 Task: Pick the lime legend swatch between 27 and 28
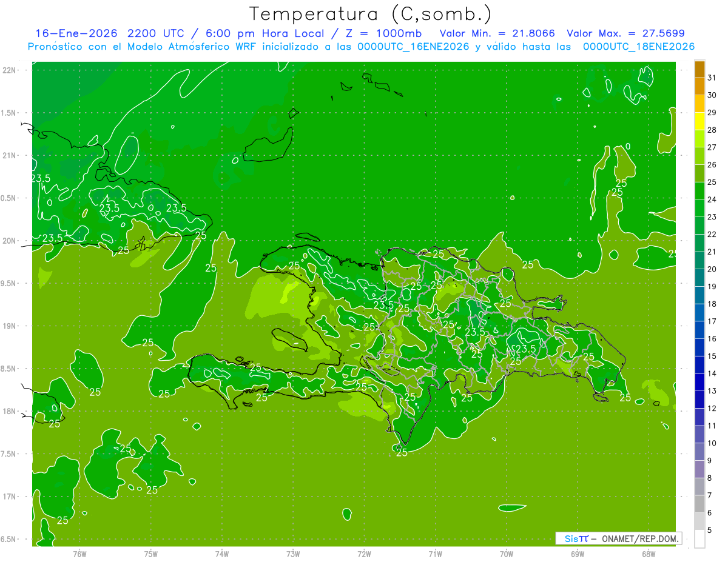(699, 139)
